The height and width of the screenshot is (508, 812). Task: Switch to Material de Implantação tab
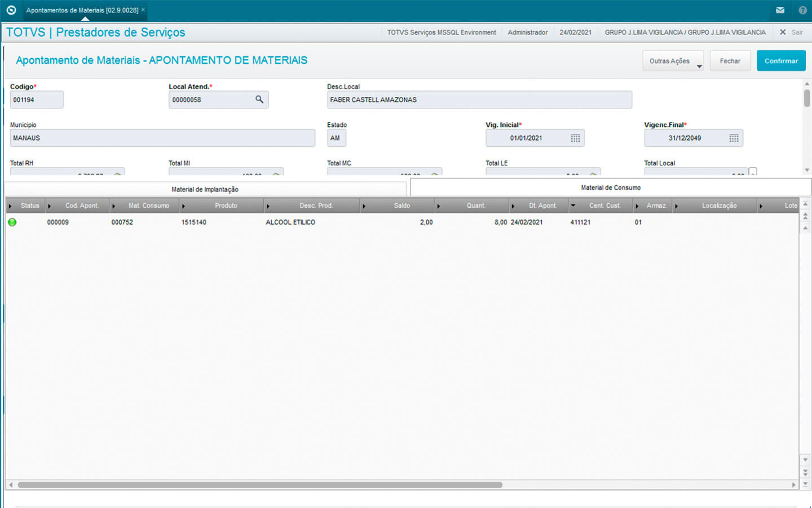tap(205, 190)
